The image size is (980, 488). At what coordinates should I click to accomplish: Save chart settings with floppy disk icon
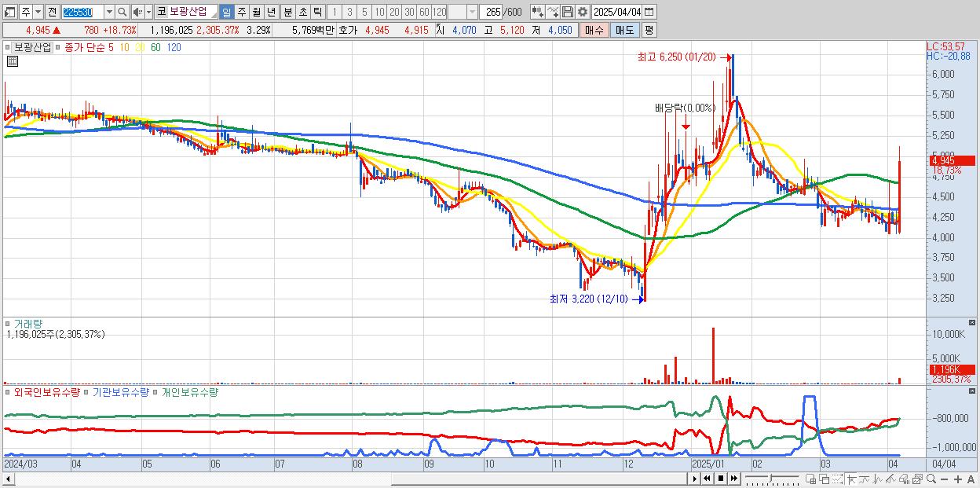pos(567,12)
